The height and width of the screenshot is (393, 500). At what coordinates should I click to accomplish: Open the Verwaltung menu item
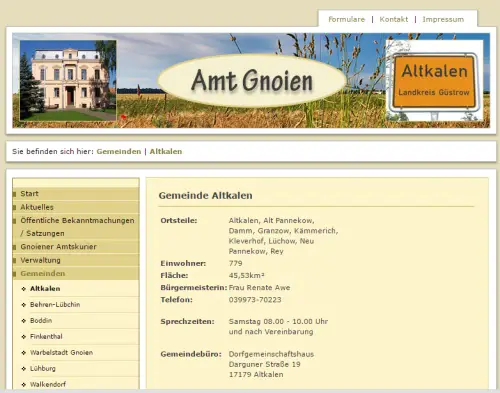(x=76, y=260)
